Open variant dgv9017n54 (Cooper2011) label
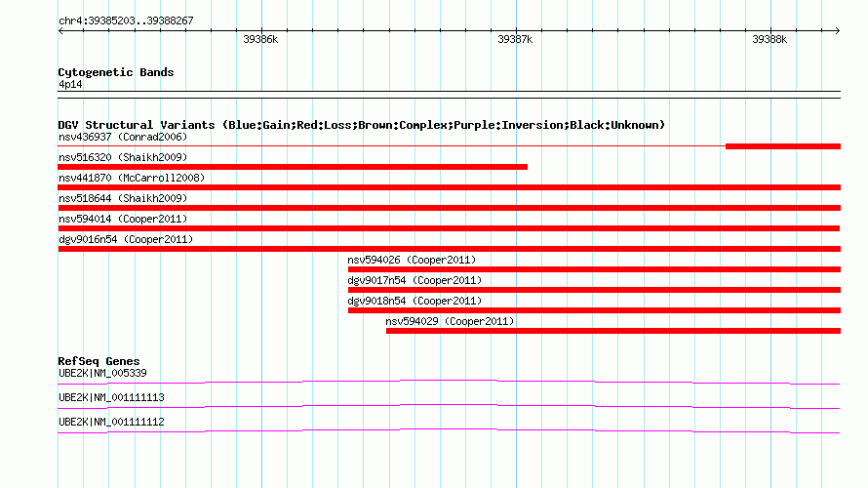 (x=414, y=280)
